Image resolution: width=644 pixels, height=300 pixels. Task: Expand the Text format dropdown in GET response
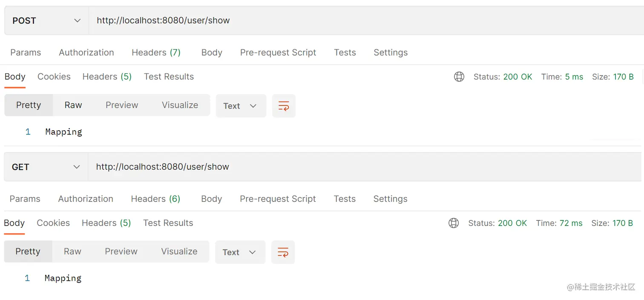[x=240, y=252]
